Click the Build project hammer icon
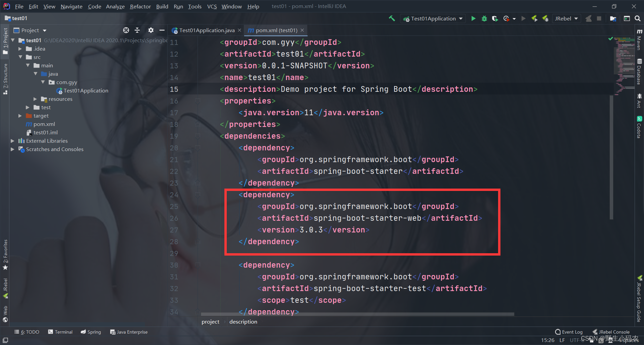Screen dimensions: 644x345 [391, 18]
